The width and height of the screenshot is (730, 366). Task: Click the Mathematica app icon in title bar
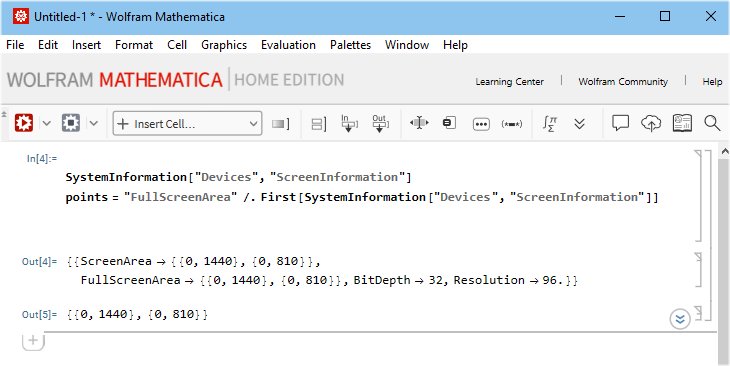(x=21, y=17)
